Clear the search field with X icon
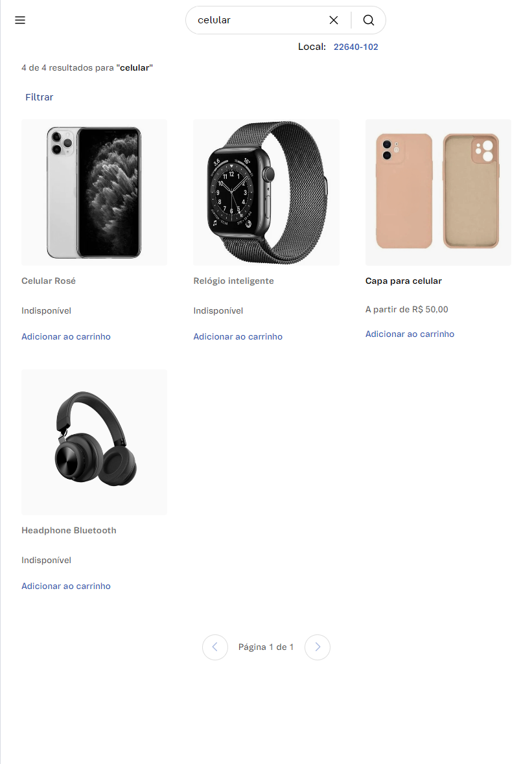The height and width of the screenshot is (764, 532). [334, 20]
